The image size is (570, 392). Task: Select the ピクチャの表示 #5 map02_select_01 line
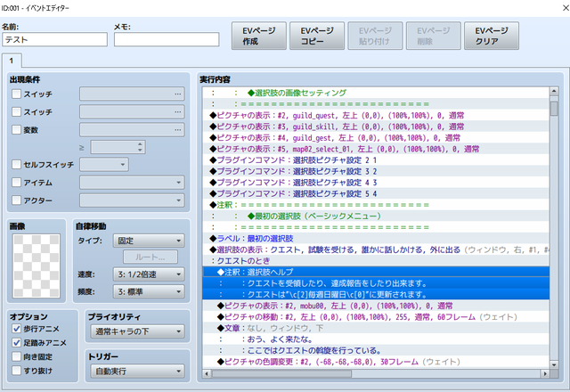[376, 149]
